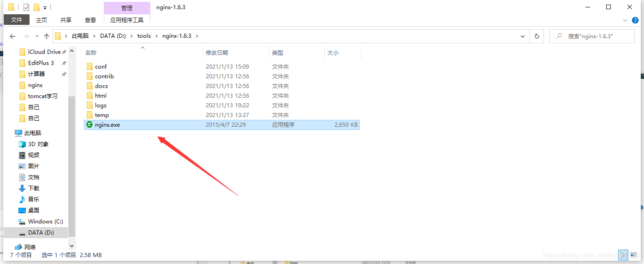644x264 pixels.
Task: Open the Quick Access Toolbar customize dropdown
Action: (x=45, y=7)
